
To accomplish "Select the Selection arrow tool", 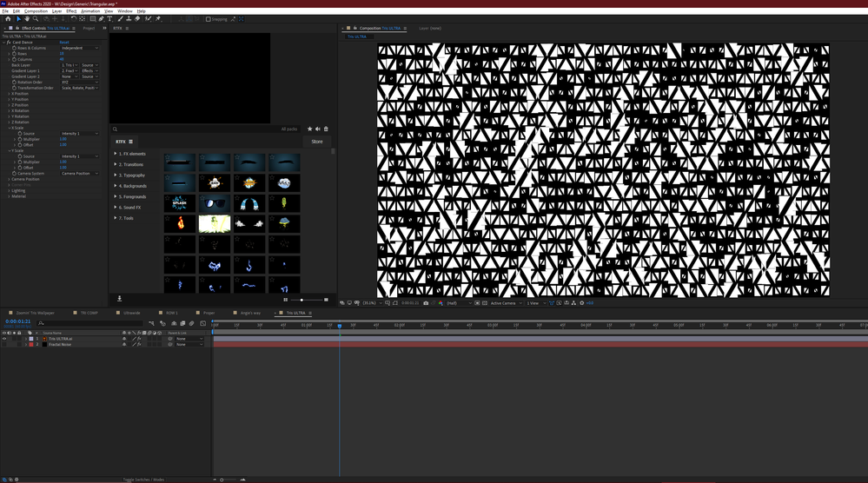I will coord(19,19).
